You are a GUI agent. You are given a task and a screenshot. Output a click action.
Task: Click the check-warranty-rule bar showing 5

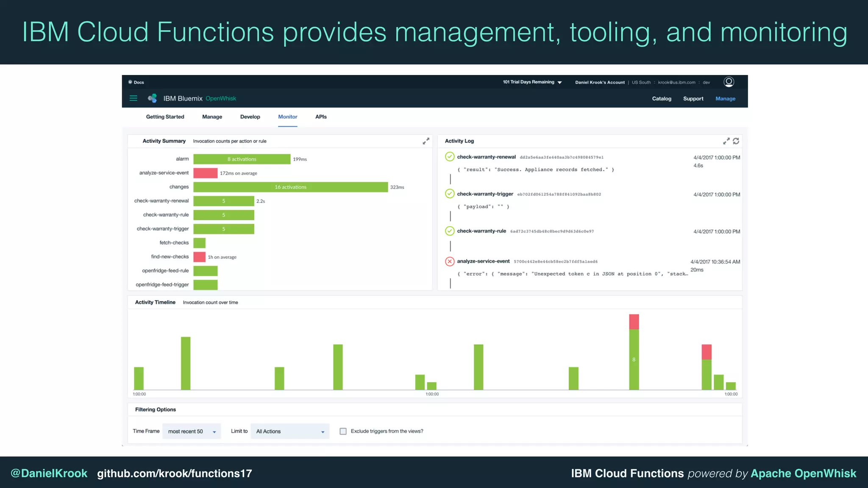[223, 215]
